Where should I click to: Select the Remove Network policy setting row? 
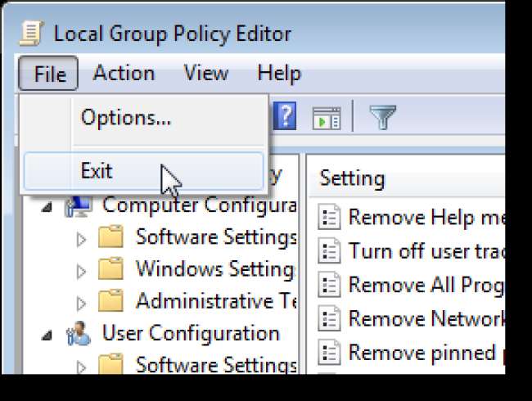tap(426, 318)
